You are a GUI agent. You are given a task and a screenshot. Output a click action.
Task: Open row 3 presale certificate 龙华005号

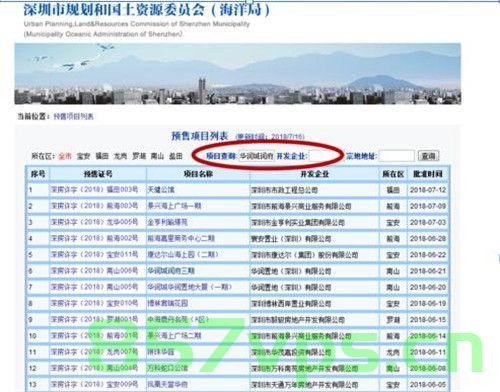[x=94, y=222]
